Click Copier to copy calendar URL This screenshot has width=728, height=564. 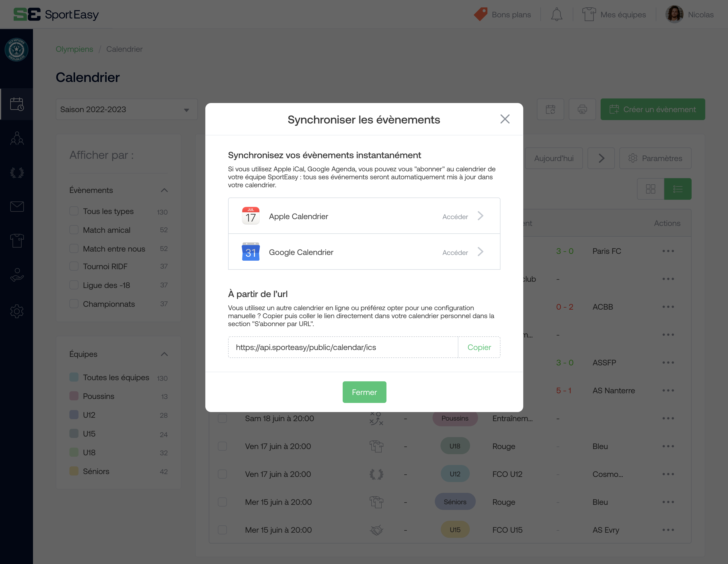(479, 347)
